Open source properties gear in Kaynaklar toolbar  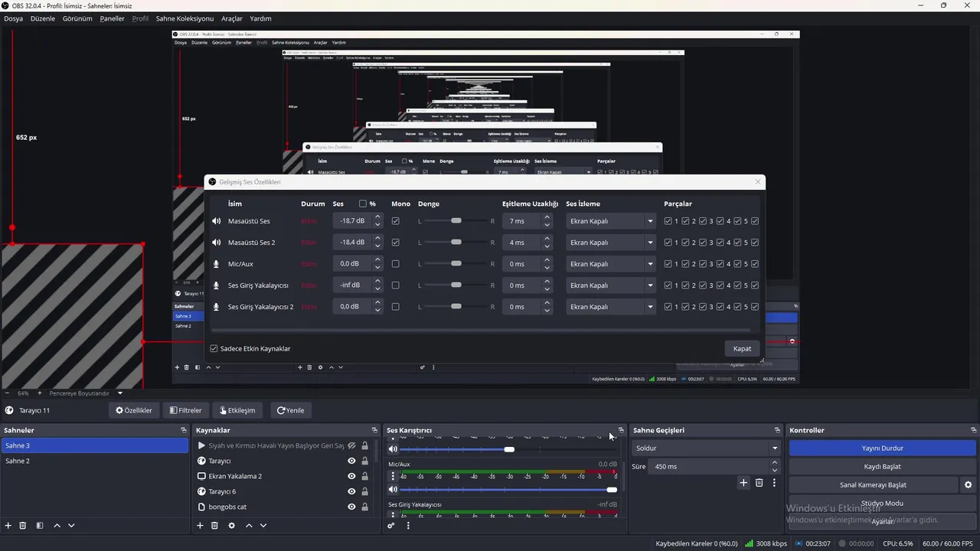point(231,526)
